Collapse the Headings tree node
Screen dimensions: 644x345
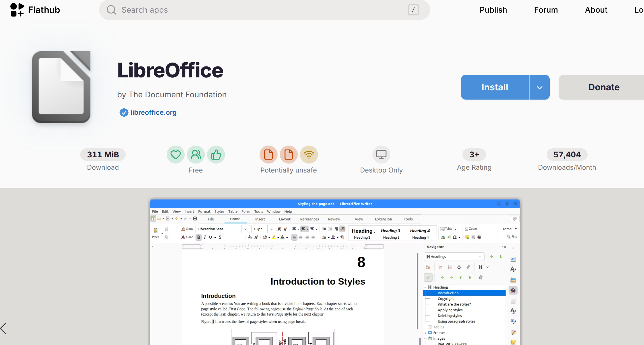[426, 287]
